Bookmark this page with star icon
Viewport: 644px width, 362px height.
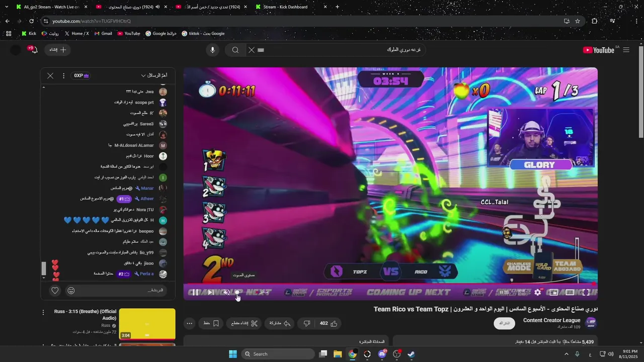click(x=578, y=21)
